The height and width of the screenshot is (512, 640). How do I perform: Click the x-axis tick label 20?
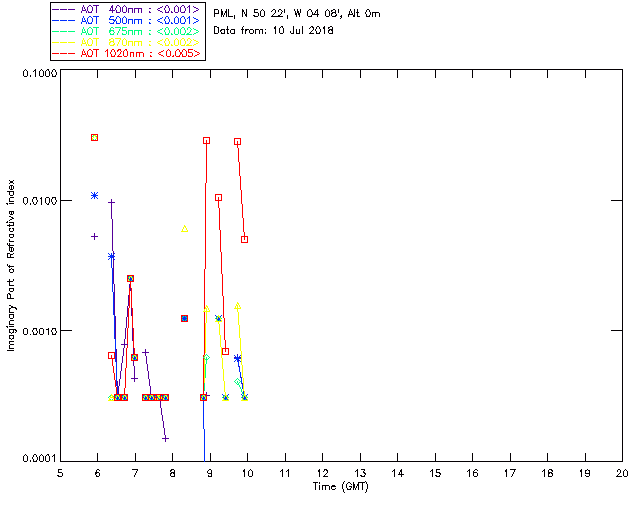[622, 473]
